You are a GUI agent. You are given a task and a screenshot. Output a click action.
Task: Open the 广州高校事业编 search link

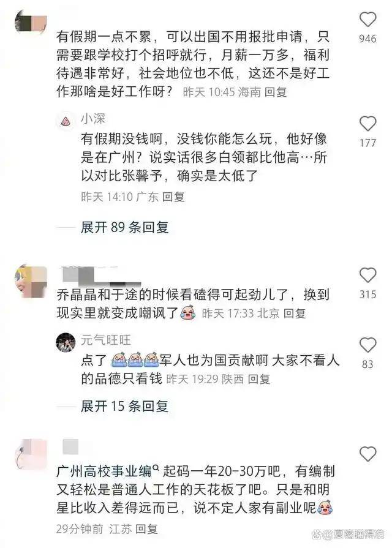104,471
